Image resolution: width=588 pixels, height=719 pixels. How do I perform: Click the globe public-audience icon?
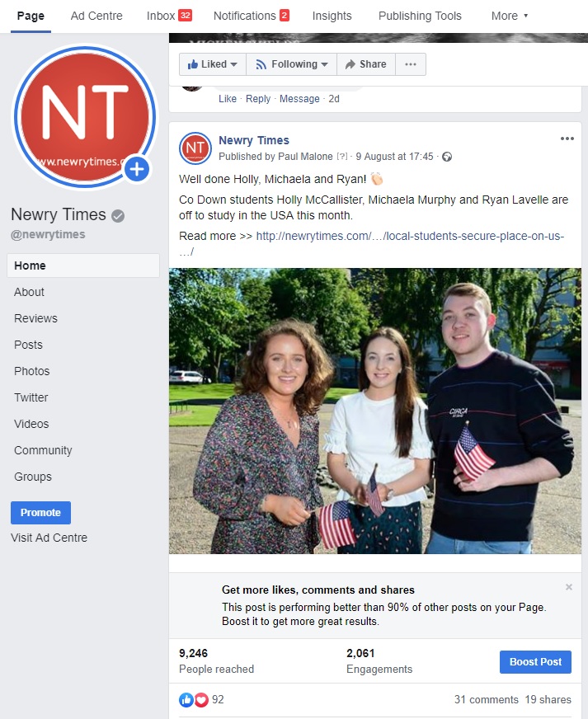[x=447, y=157]
